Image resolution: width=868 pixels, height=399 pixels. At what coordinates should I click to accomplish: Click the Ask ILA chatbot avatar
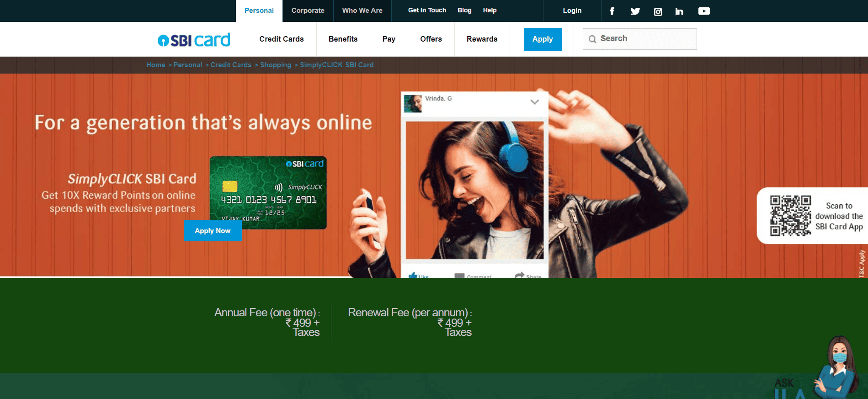point(836,367)
